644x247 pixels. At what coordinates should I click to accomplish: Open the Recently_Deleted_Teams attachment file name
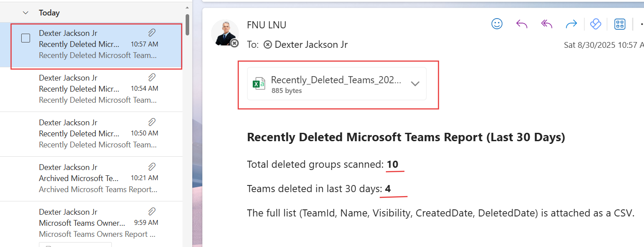pyautogui.click(x=336, y=80)
